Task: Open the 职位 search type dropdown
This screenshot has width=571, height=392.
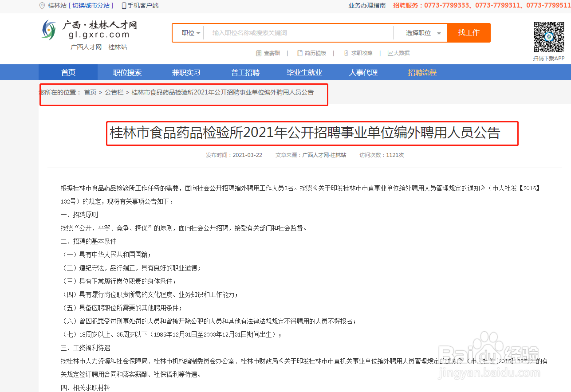Action: 189,32
